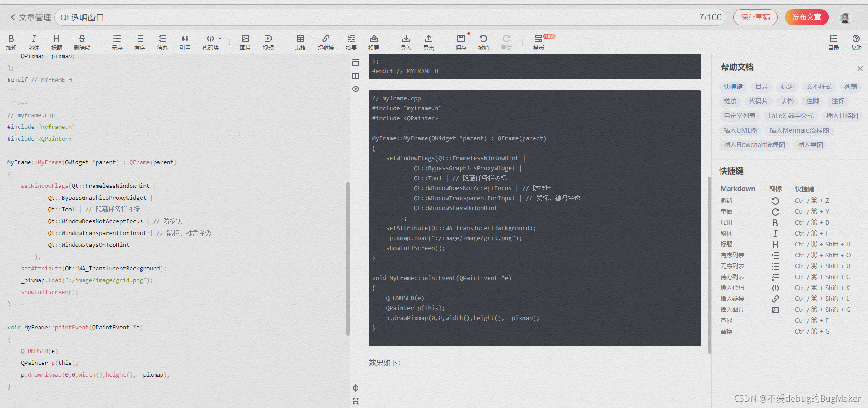
Task: Open the 插入类图 help section
Action: pos(810,145)
